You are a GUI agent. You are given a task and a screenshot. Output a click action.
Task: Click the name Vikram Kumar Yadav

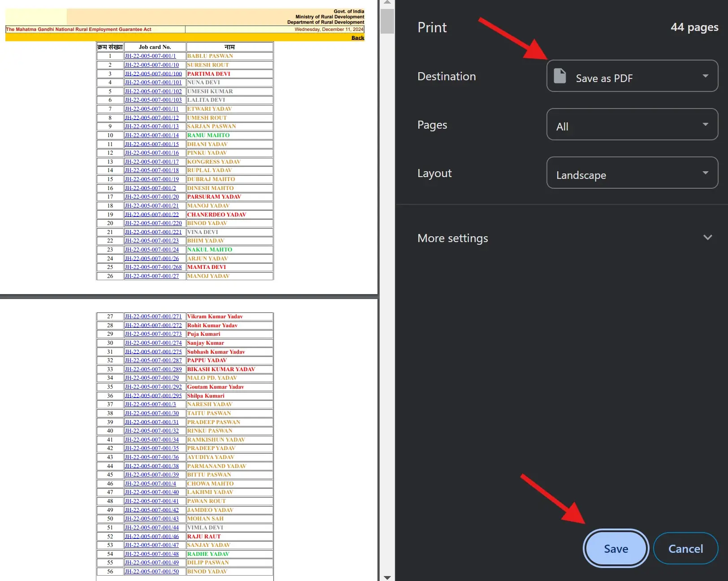click(x=215, y=317)
